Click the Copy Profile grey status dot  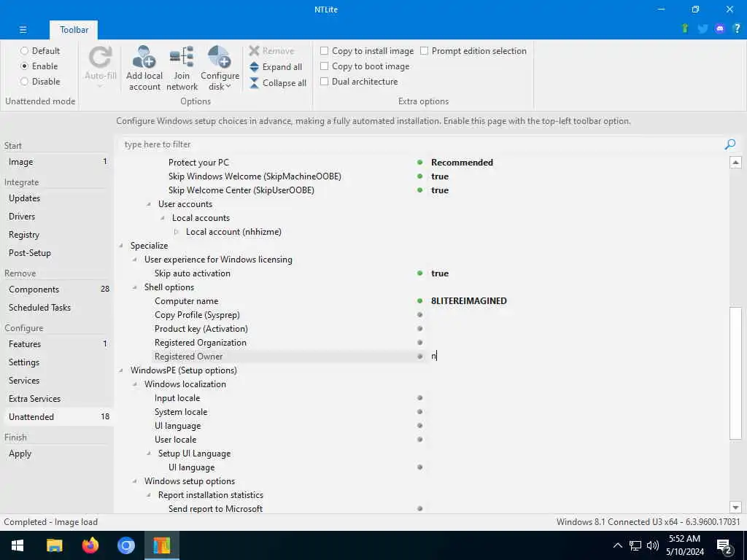(419, 315)
